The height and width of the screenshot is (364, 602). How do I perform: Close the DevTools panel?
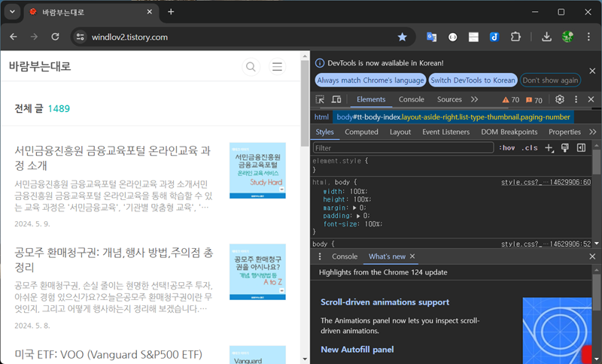tap(591, 99)
